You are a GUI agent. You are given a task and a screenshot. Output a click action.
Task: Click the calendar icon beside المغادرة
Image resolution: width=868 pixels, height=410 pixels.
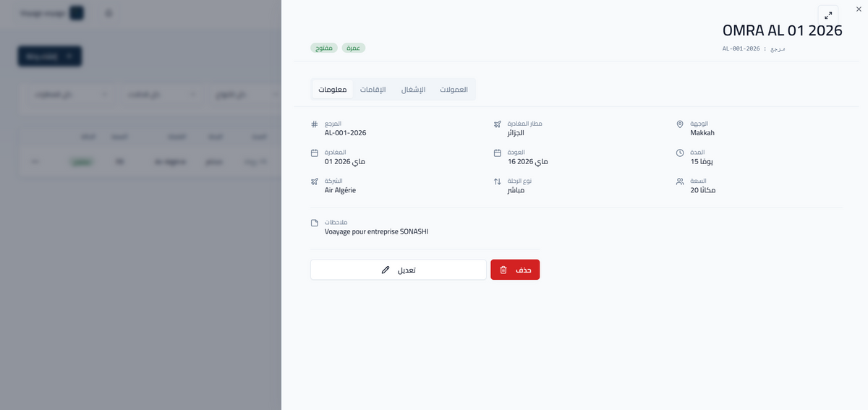coord(315,153)
